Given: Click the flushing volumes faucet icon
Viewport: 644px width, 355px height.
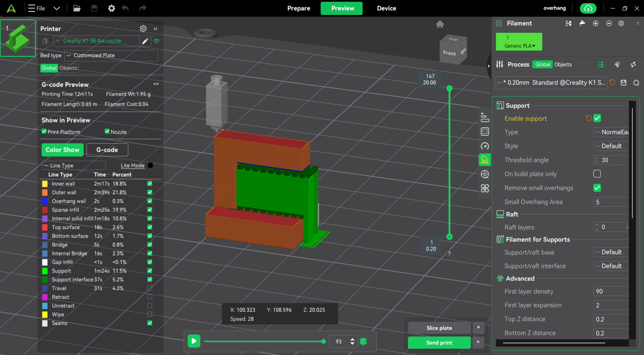Looking at the screenshot, I should [x=582, y=23].
